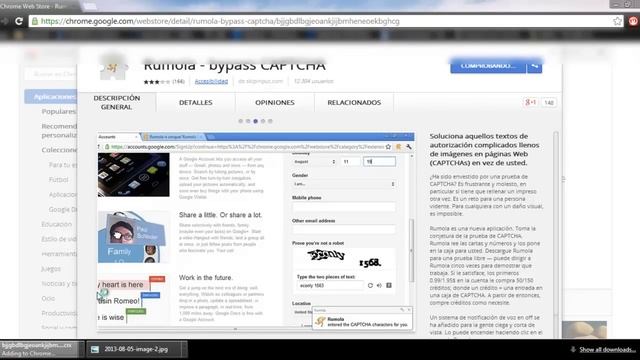Click the image file icon in downloads bar

(95, 349)
